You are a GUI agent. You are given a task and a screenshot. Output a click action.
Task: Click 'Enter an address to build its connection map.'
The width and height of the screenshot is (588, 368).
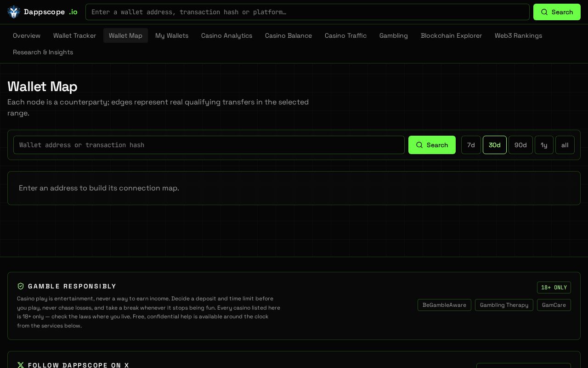99,188
